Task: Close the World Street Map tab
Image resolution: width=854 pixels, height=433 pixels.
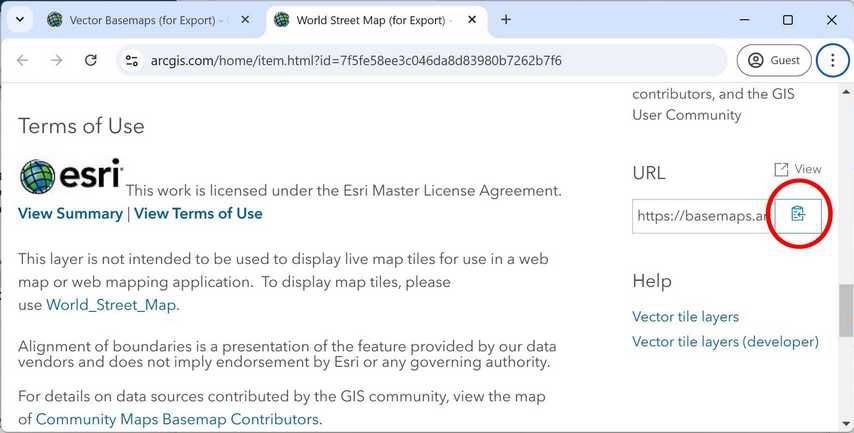Action: (472, 19)
